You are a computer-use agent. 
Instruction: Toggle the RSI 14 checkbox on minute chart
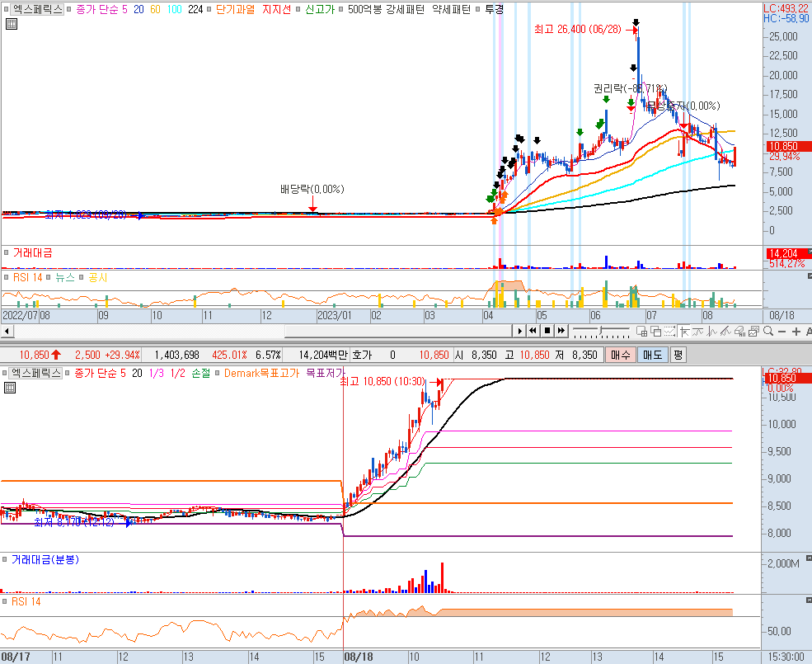point(5,602)
